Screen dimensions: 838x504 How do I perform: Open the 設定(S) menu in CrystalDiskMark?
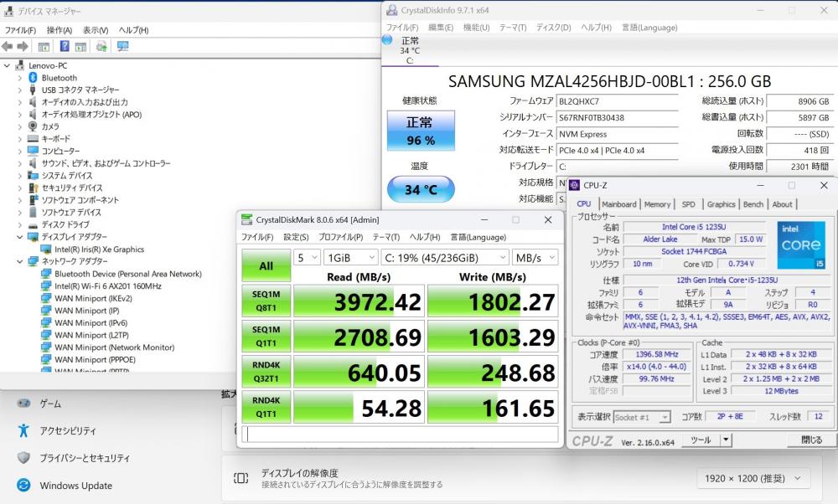296,237
